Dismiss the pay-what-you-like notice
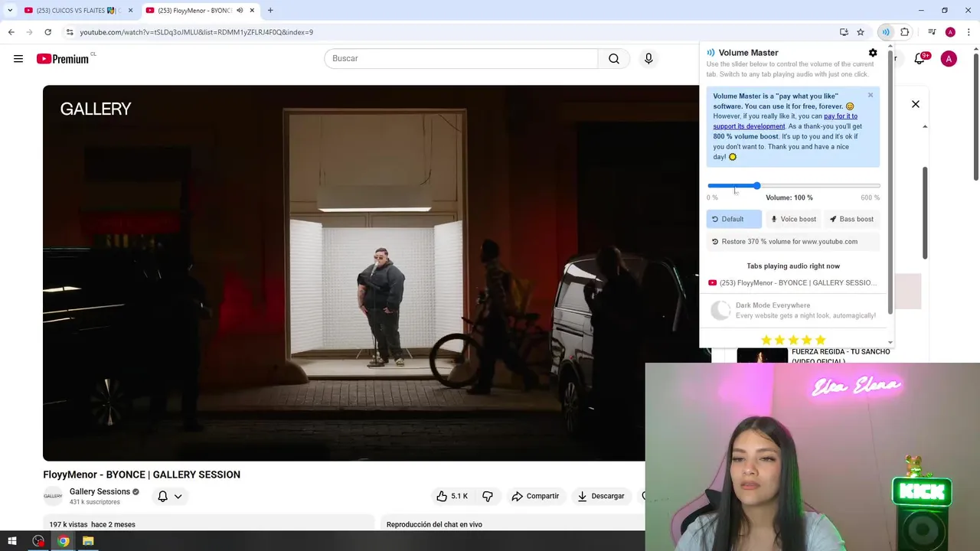The image size is (980, 551). click(871, 95)
